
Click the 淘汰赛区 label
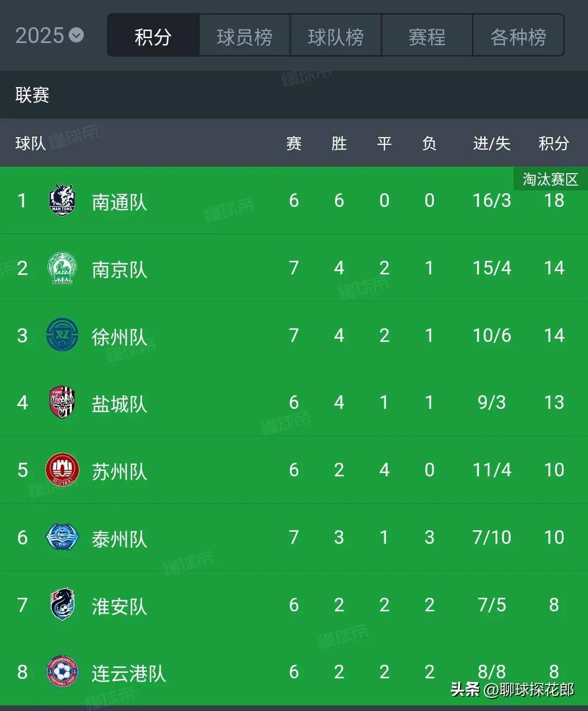click(x=550, y=179)
